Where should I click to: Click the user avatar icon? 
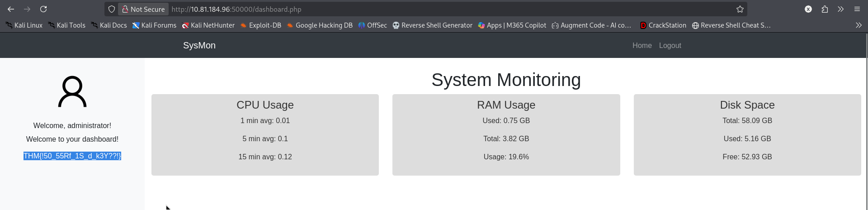pyautogui.click(x=72, y=91)
